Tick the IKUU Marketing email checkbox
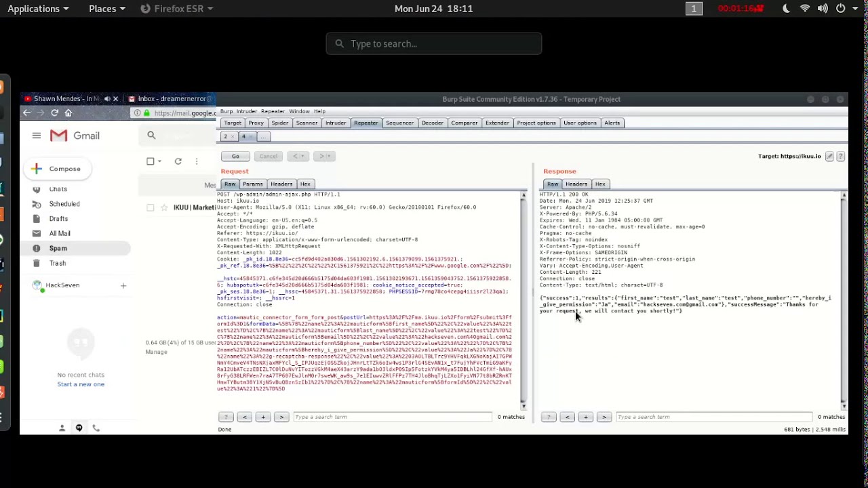Image resolution: width=868 pixels, height=488 pixels. (x=151, y=207)
